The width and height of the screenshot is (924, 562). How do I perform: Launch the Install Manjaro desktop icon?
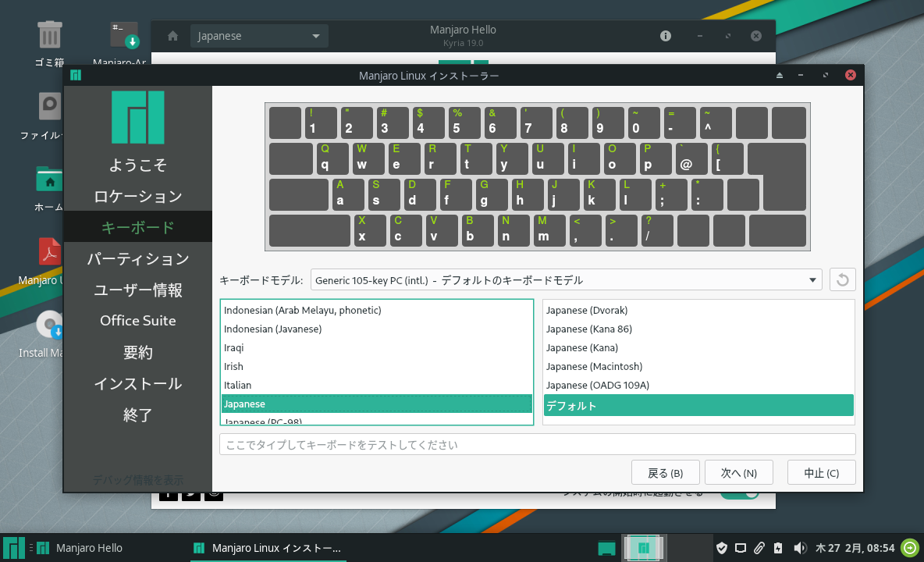(x=49, y=324)
